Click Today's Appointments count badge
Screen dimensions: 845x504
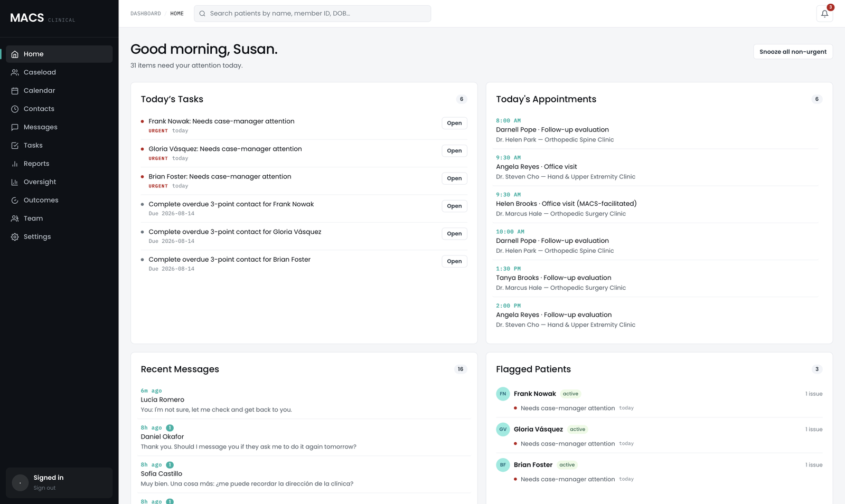click(817, 99)
